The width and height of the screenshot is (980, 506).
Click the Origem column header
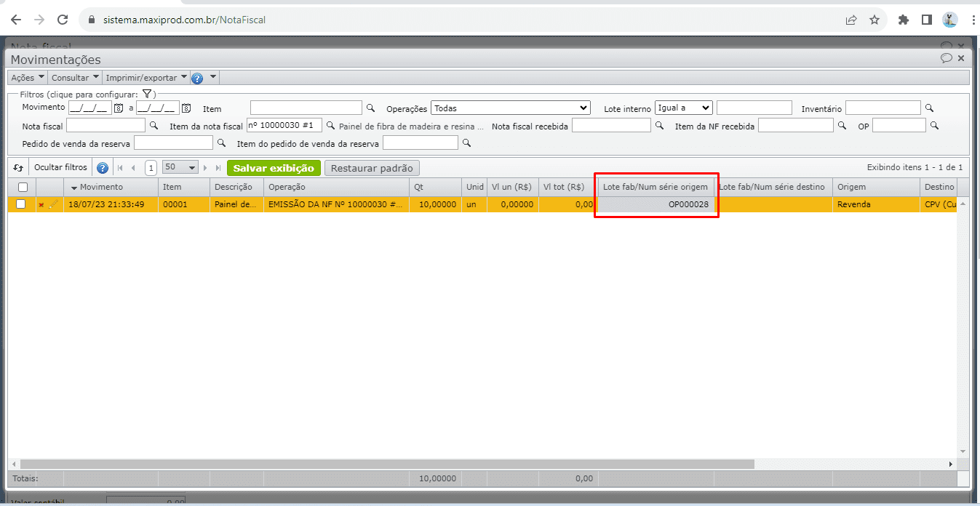pos(877,188)
